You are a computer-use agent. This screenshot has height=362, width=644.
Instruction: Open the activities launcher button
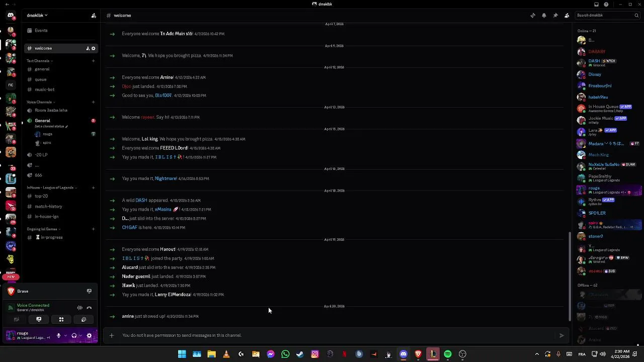[x=61, y=319]
